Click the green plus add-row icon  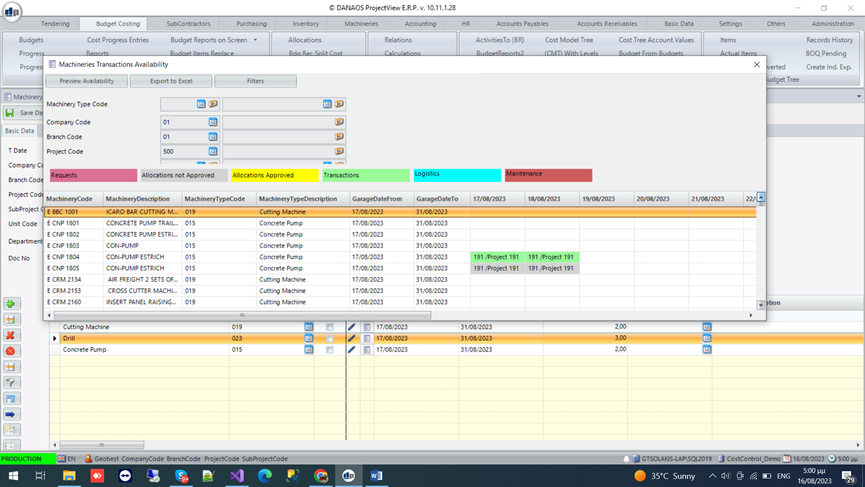coord(10,304)
